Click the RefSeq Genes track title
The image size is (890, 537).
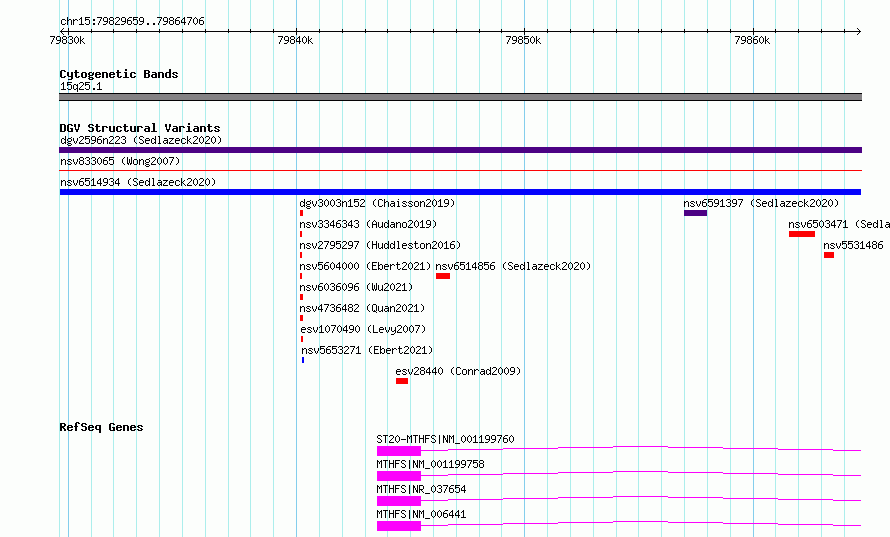click(101, 427)
